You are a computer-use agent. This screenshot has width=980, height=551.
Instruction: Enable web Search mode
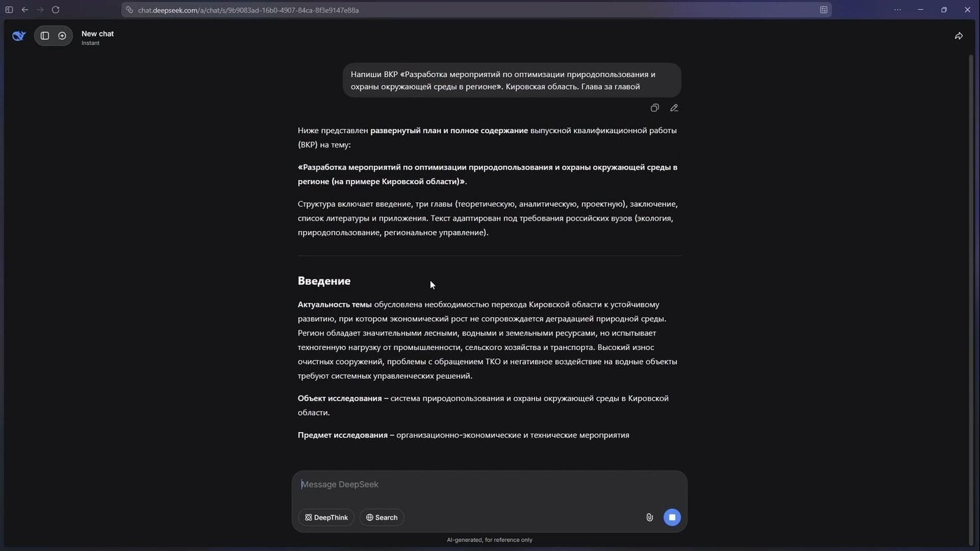coord(381,517)
